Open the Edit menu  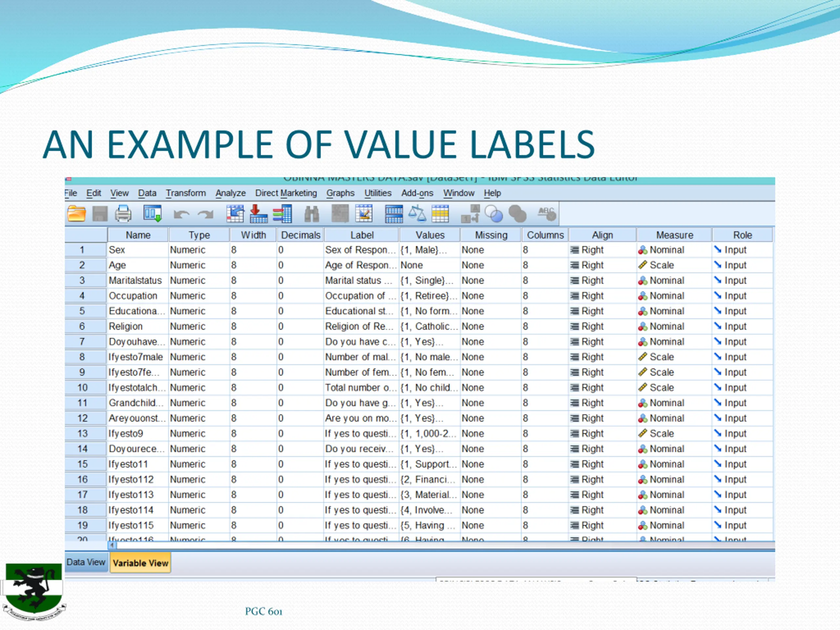pyautogui.click(x=94, y=193)
